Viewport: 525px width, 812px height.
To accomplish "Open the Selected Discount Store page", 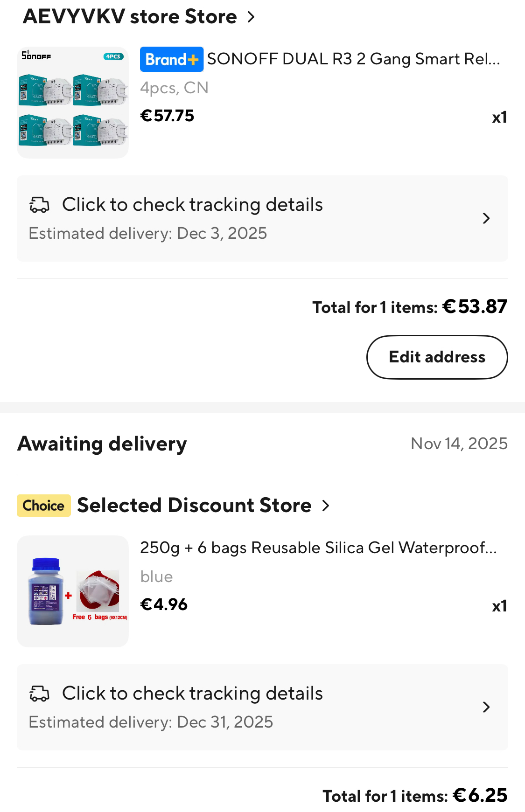I will click(x=194, y=506).
